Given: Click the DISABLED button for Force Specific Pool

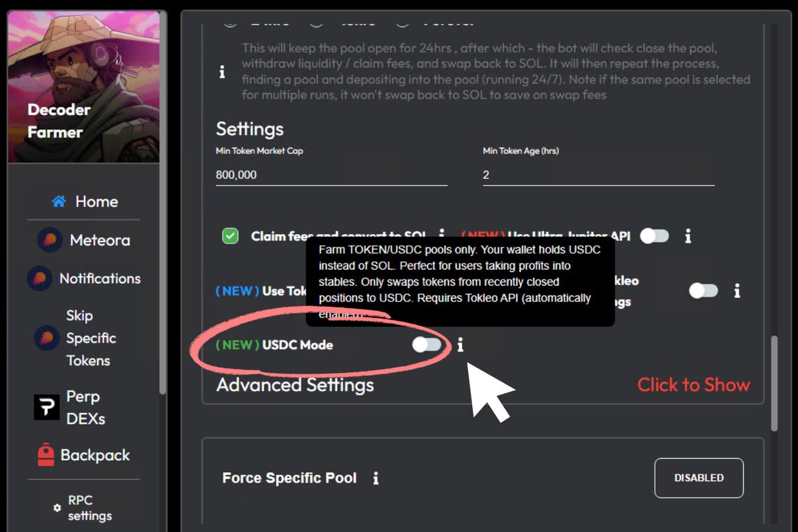Looking at the screenshot, I should coord(699,477).
